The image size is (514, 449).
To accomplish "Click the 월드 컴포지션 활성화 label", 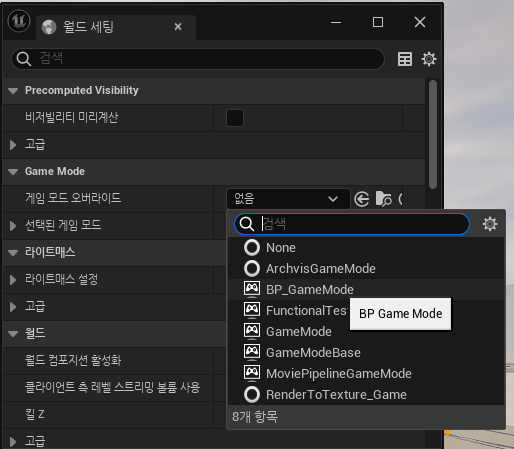I will pyautogui.click(x=73, y=361).
